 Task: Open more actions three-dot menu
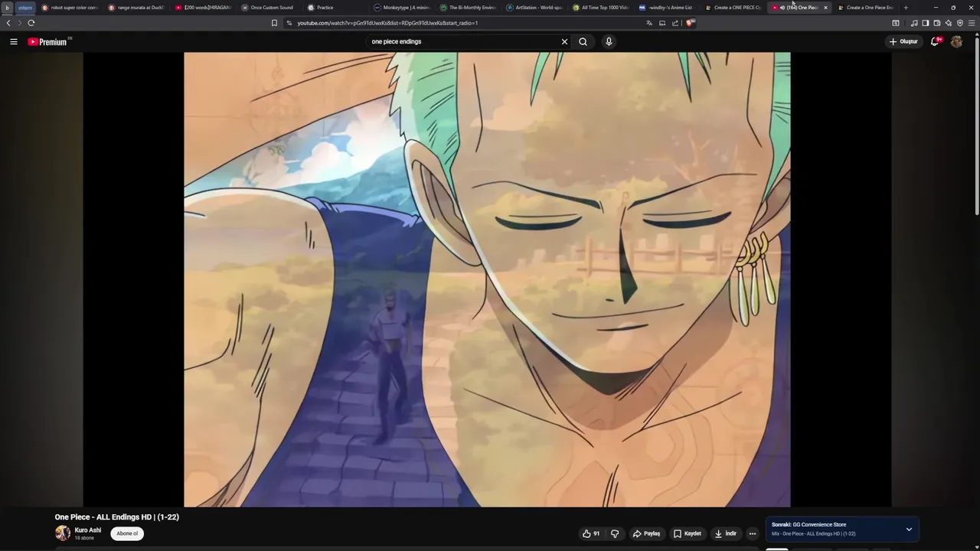pos(753,533)
